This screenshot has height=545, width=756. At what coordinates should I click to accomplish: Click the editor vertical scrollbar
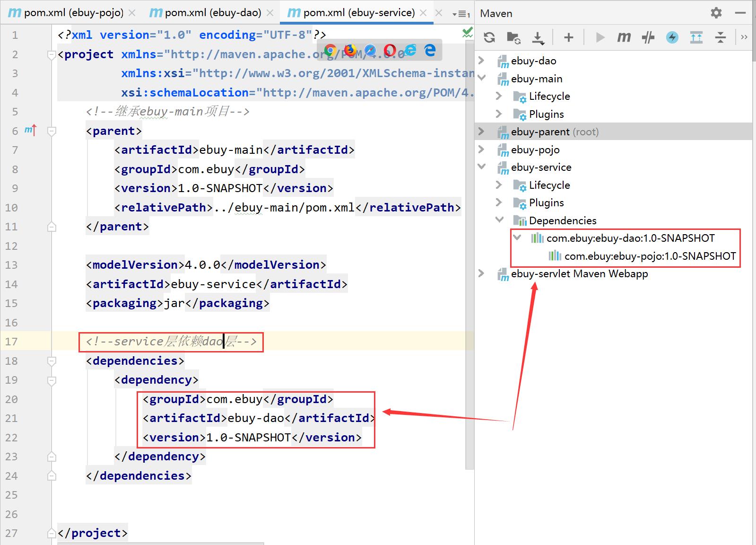(470, 255)
